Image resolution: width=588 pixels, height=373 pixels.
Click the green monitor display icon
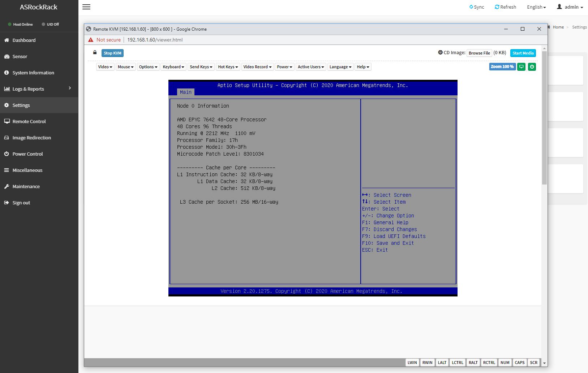521,67
